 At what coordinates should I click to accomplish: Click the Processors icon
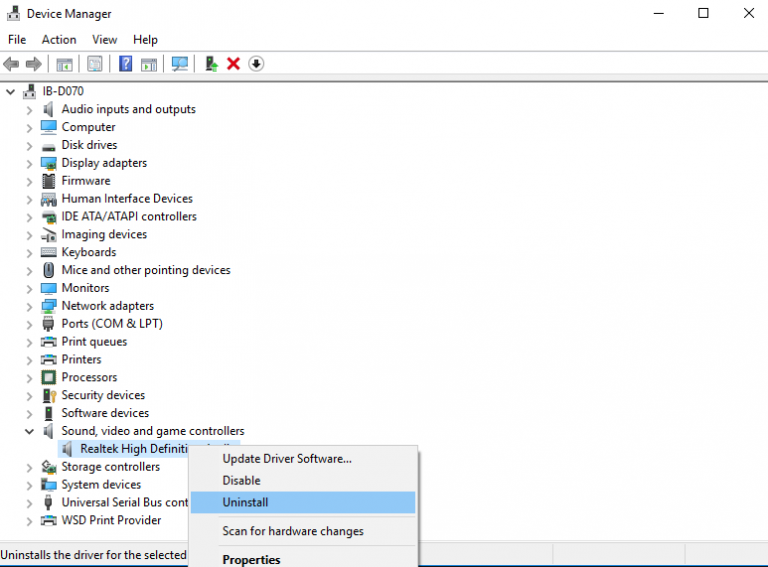(48, 378)
